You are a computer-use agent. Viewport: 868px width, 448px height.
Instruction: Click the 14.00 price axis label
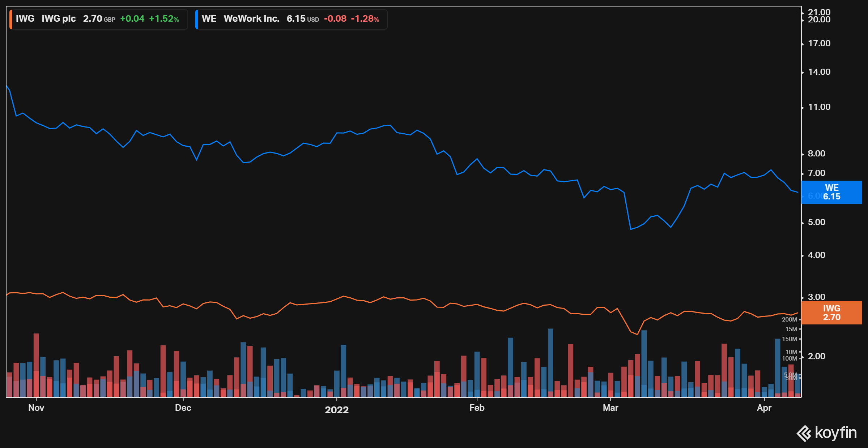click(819, 72)
